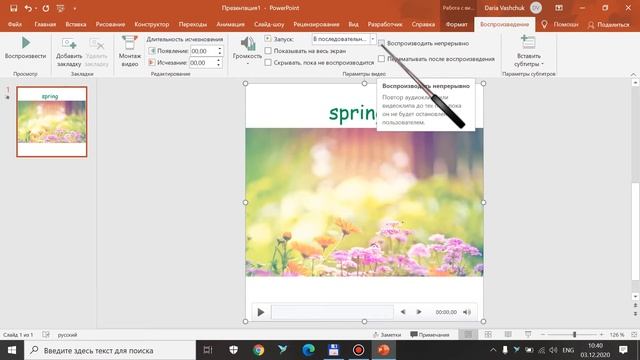The width and height of the screenshot is (640, 360).
Task: Open the action center notifications icon
Action: click(623, 350)
